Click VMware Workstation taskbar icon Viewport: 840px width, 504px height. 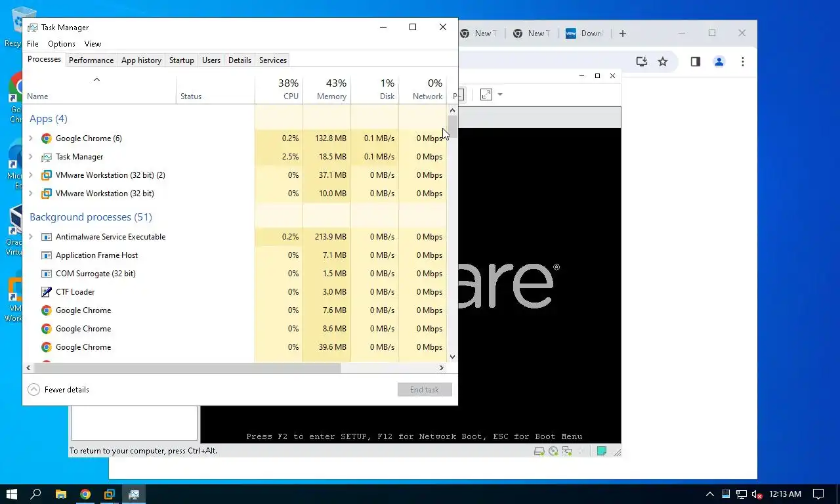[x=110, y=494]
